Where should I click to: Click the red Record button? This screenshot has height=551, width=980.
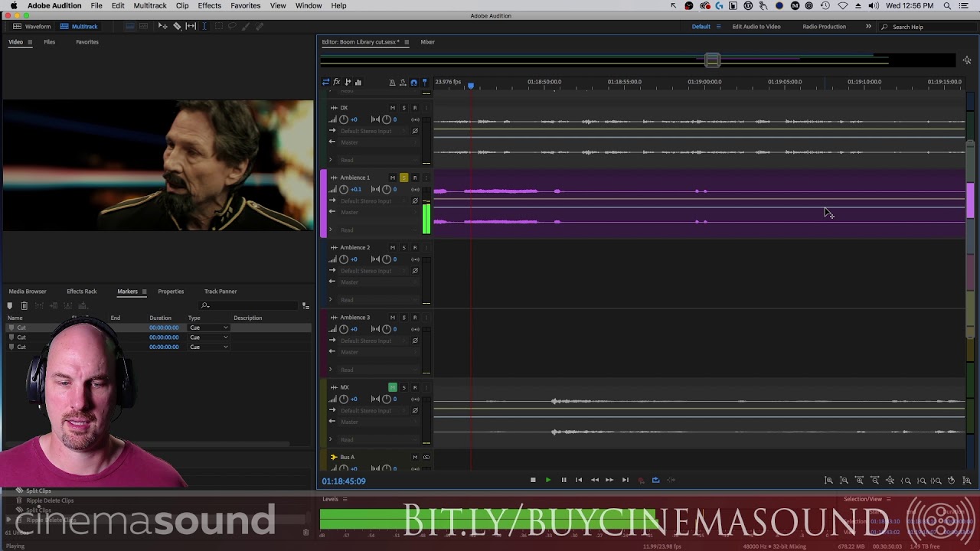click(x=641, y=480)
